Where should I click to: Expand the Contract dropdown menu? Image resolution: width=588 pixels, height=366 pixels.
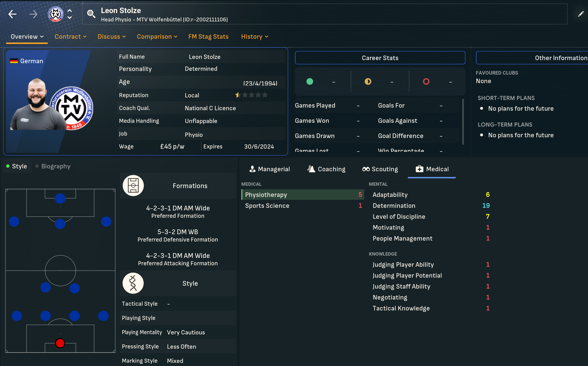pyautogui.click(x=71, y=37)
